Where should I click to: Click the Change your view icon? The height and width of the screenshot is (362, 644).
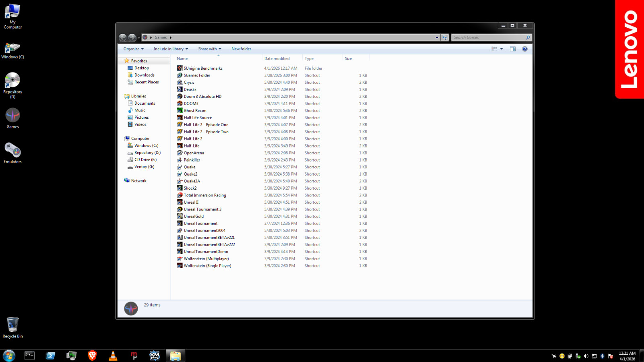(x=494, y=49)
